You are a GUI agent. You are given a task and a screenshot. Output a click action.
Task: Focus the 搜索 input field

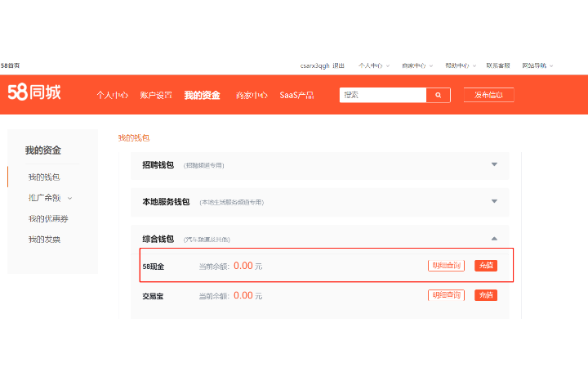pyautogui.click(x=383, y=95)
